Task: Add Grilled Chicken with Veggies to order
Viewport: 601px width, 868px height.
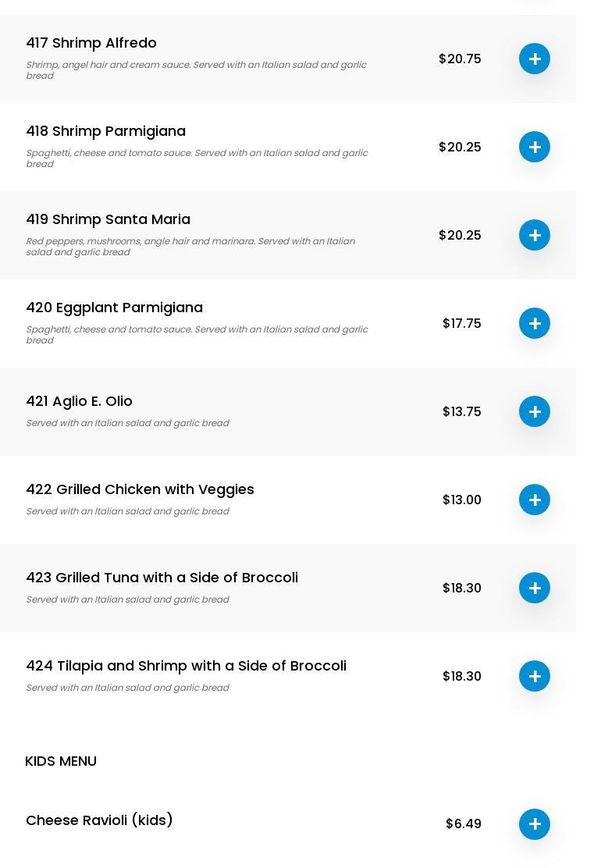Action: pyautogui.click(x=535, y=500)
